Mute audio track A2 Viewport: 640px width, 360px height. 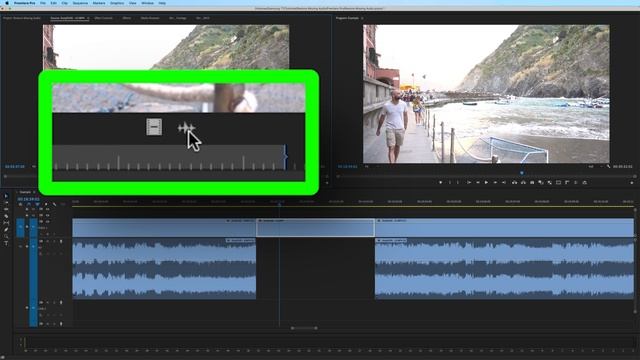point(47,302)
